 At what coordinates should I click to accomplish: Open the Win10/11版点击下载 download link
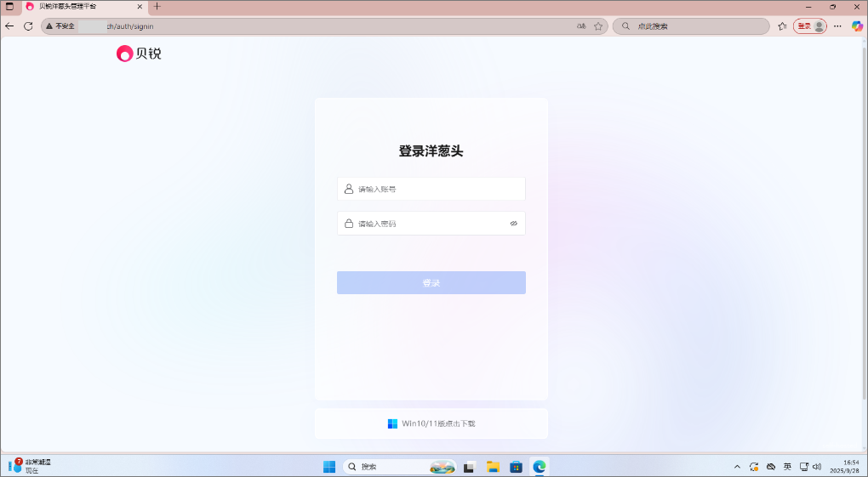coord(437,423)
